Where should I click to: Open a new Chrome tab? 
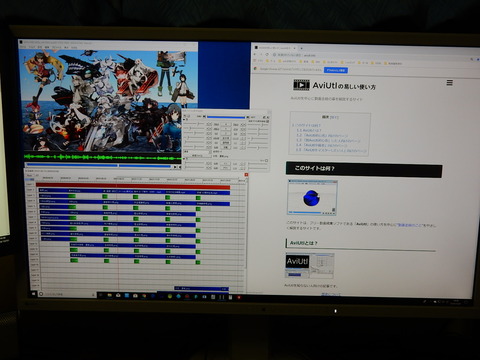click(x=302, y=48)
